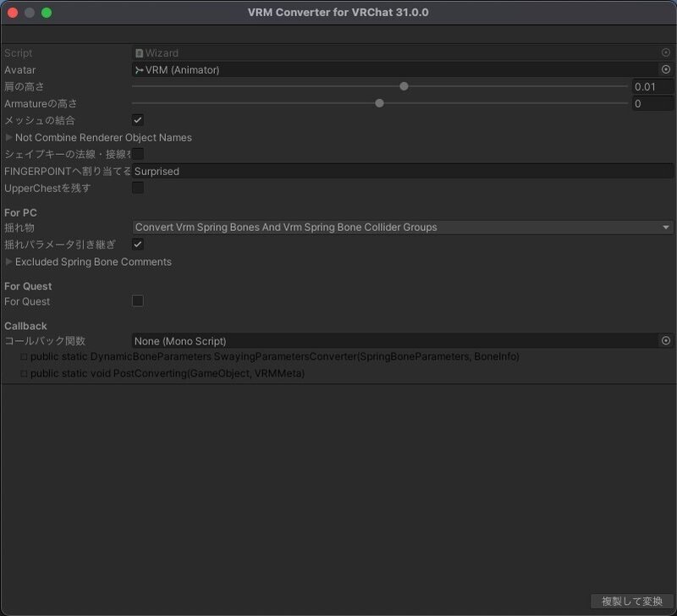Image resolution: width=677 pixels, height=616 pixels.
Task: Click the For PC section header
Action: tap(20, 213)
